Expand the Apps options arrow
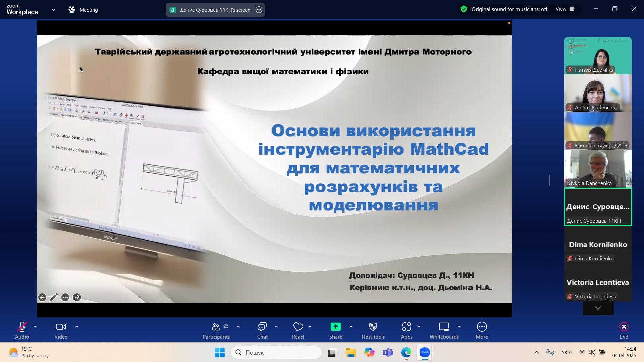644x362 pixels. click(x=419, y=327)
